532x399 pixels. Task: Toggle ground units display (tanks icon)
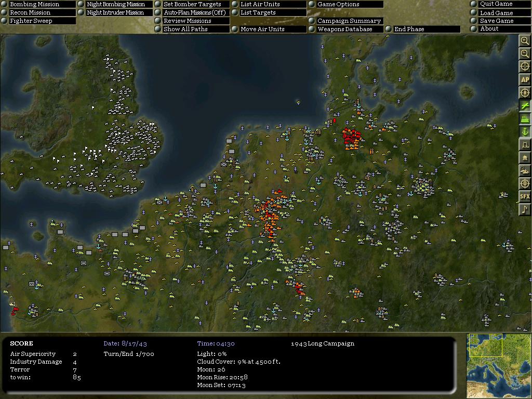(x=525, y=170)
